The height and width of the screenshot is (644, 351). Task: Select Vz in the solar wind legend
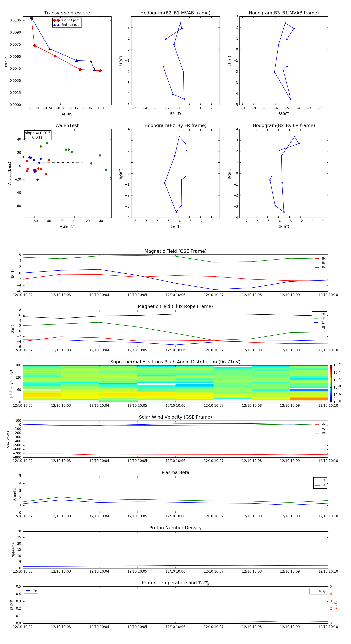pos(320,433)
